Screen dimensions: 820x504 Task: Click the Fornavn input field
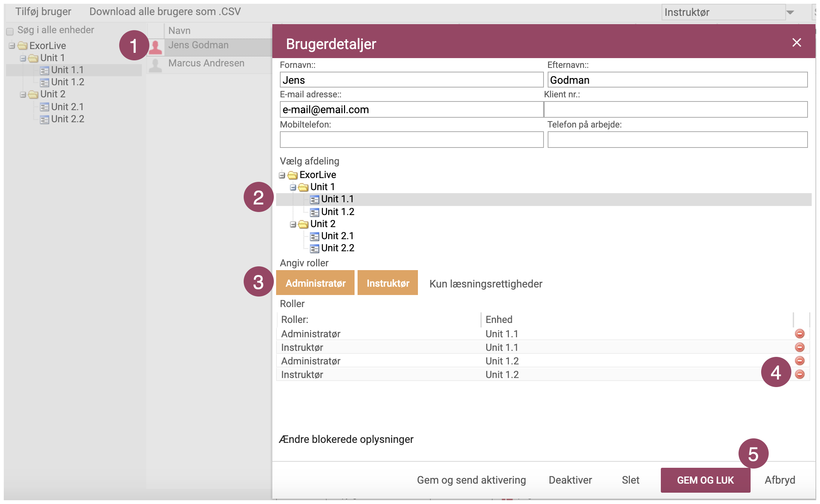click(x=412, y=80)
